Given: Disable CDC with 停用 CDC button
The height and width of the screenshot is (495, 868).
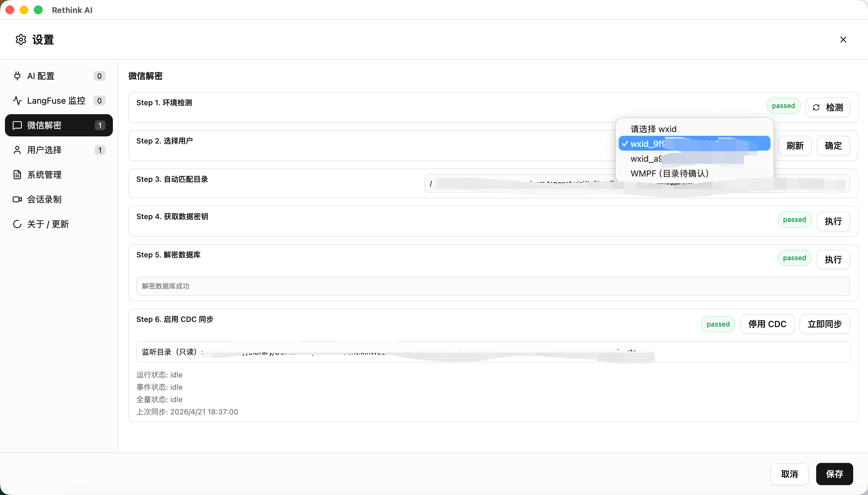Looking at the screenshot, I should tap(767, 324).
